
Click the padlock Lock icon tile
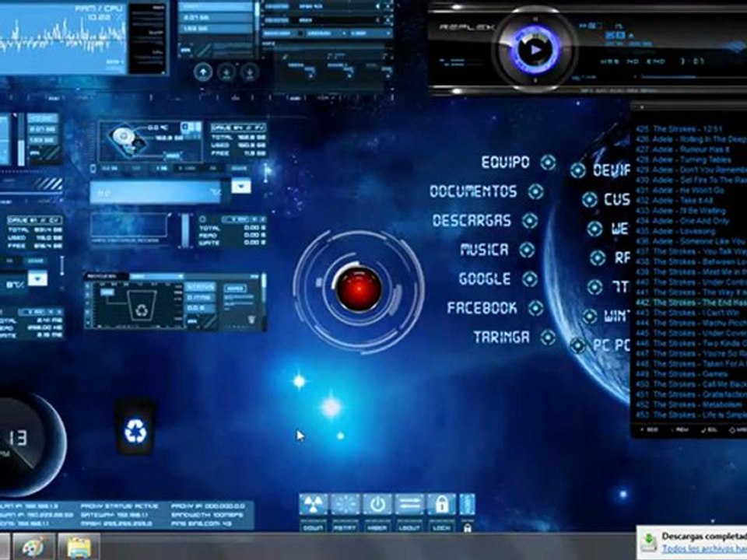441,505
